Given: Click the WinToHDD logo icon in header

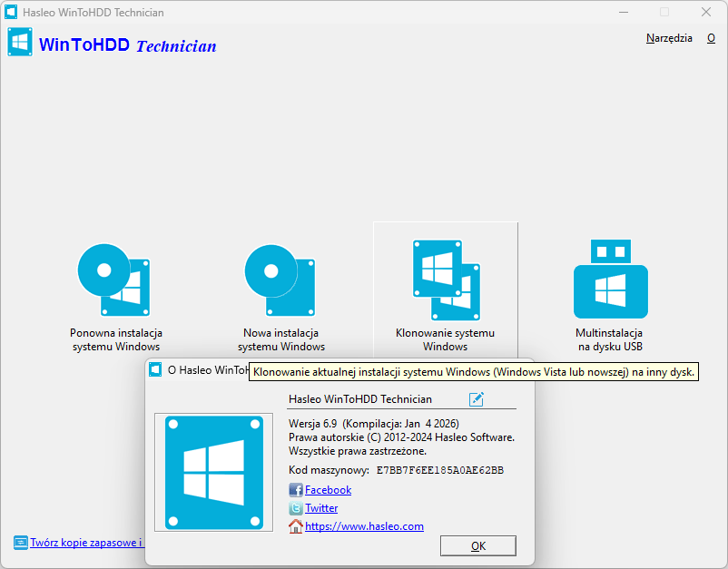Looking at the screenshot, I should (x=20, y=42).
